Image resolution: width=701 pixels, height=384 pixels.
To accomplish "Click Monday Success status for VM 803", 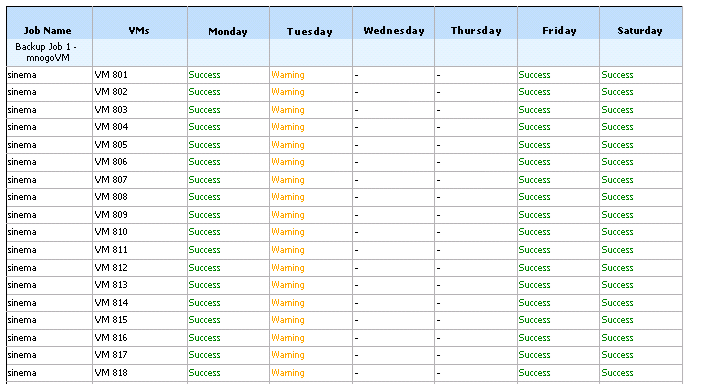I will point(204,110).
